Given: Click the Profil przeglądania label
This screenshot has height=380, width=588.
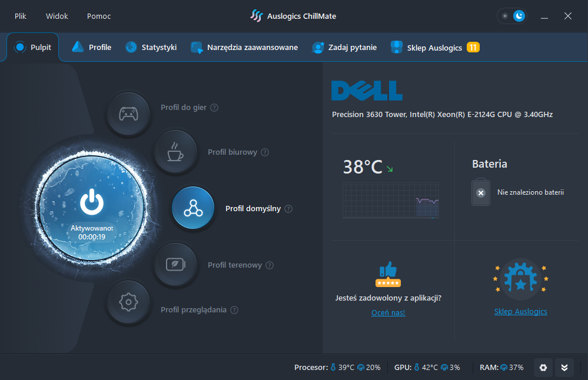Looking at the screenshot, I should coord(194,310).
